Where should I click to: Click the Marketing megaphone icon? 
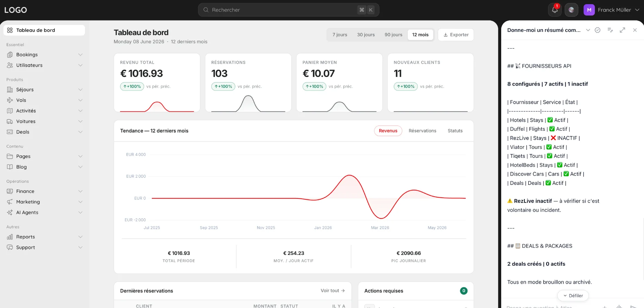click(x=10, y=202)
